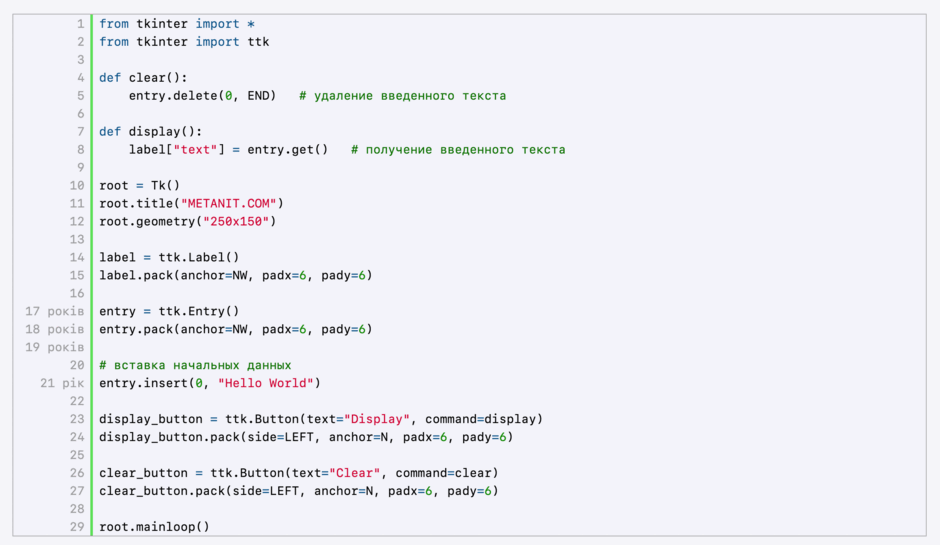Click the "Clear" button text string
This screenshot has width=940, height=545.
[x=355, y=473]
